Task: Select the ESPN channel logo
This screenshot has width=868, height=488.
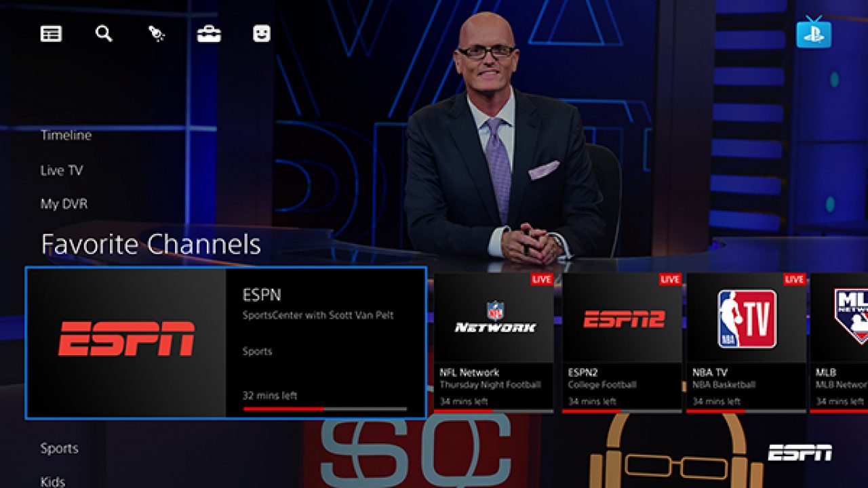Action: tap(125, 339)
